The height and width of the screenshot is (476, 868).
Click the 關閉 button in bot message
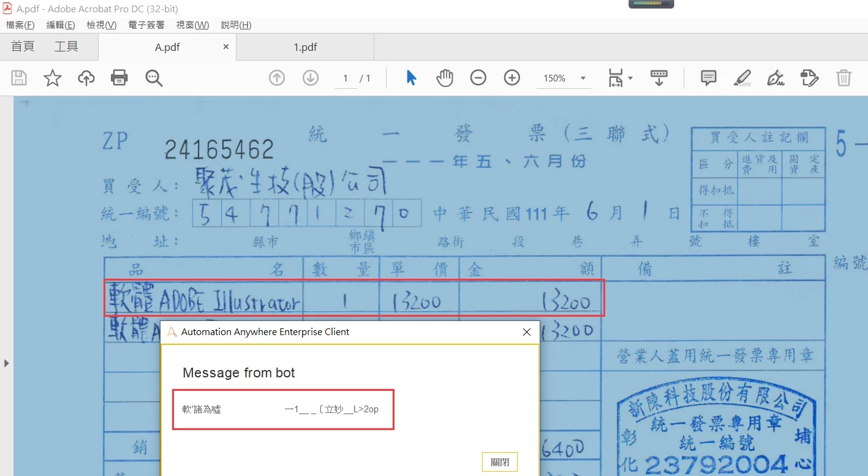click(499, 462)
